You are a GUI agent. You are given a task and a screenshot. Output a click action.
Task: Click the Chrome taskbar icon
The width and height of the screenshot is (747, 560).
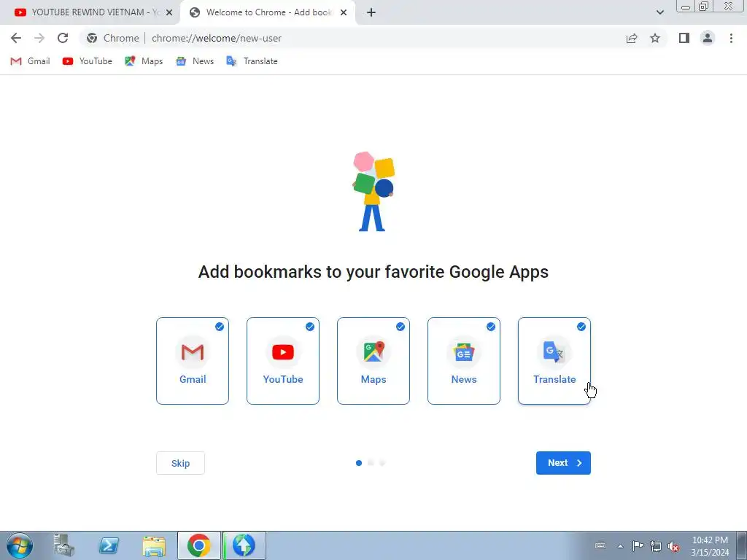(199, 545)
